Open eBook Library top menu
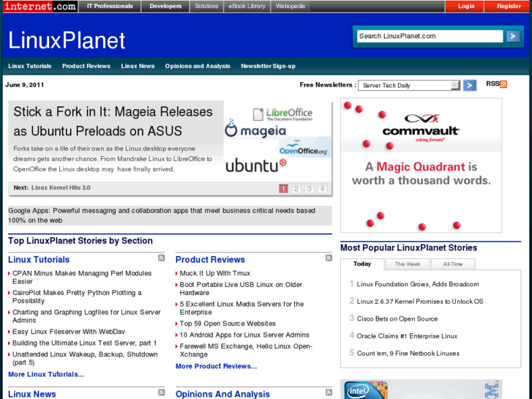The width and height of the screenshot is (532, 399). [247, 6]
